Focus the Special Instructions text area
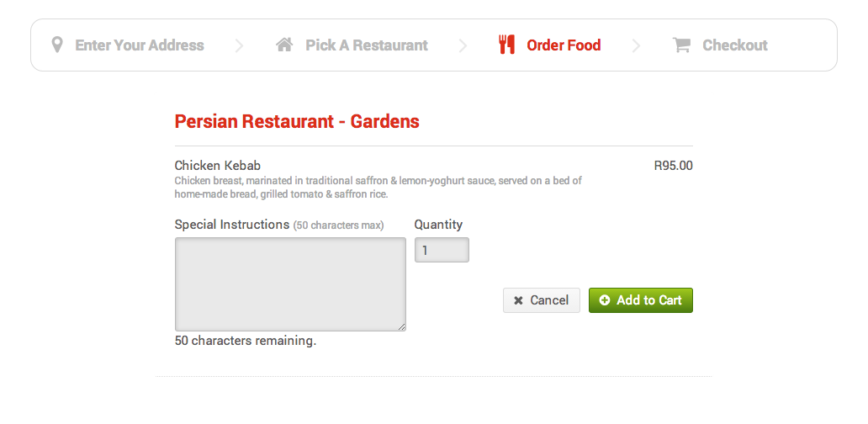 [290, 284]
